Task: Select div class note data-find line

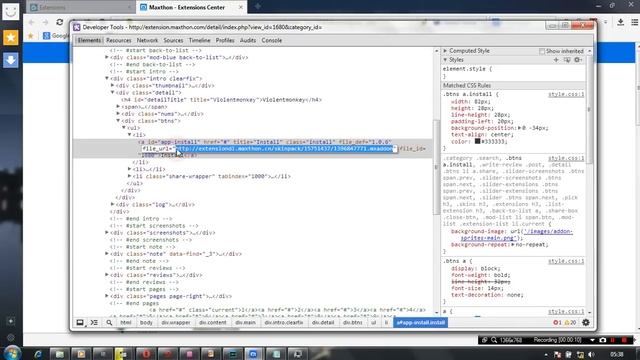Action: (176, 254)
